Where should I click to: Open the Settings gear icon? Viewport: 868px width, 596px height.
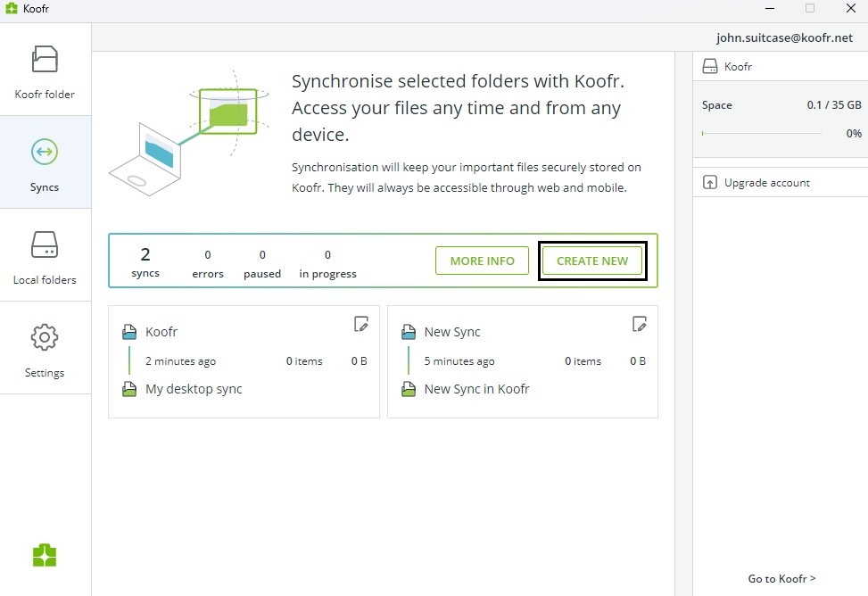click(x=45, y=336)
